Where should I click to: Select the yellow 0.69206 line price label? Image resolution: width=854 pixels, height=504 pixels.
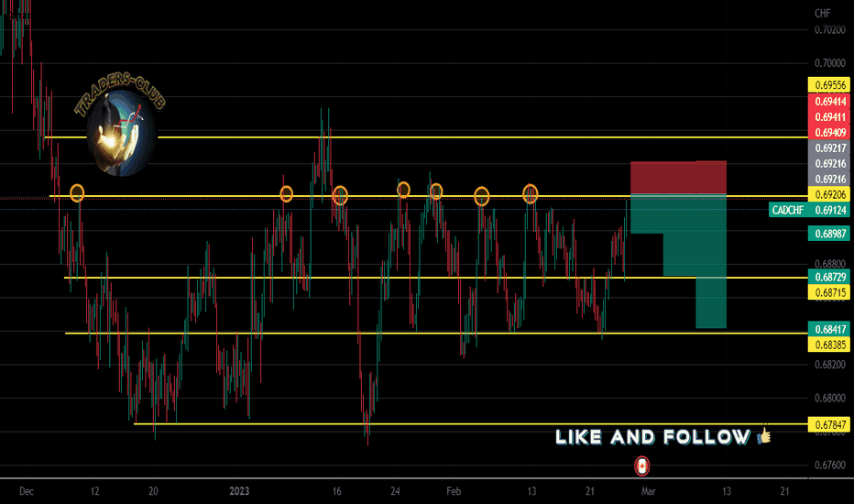tap(829, 194)
